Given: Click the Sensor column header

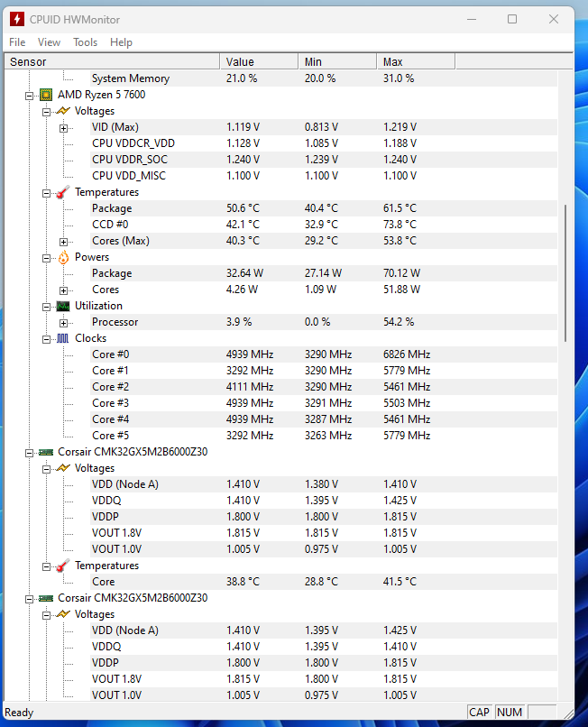Looking at the screenshot, I should [x=112, y=61].
